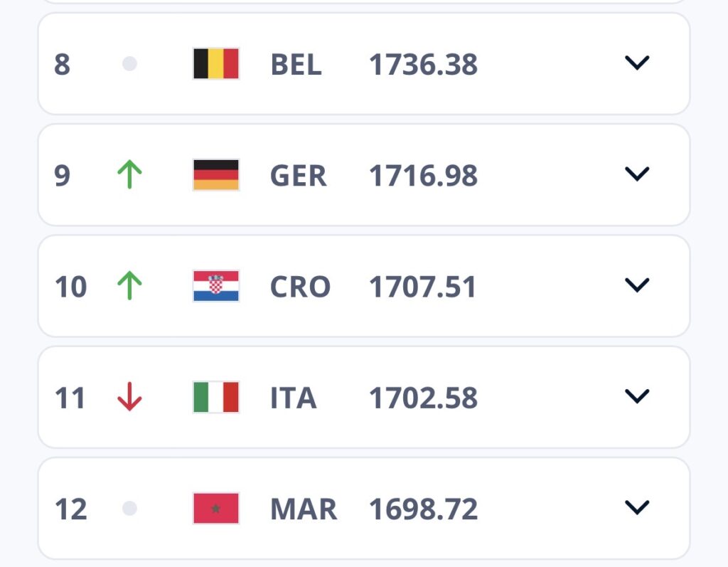This screenshot has height=567, width=728.
Task: Click Italy's points value 1702.58
Action: [423, 398]
